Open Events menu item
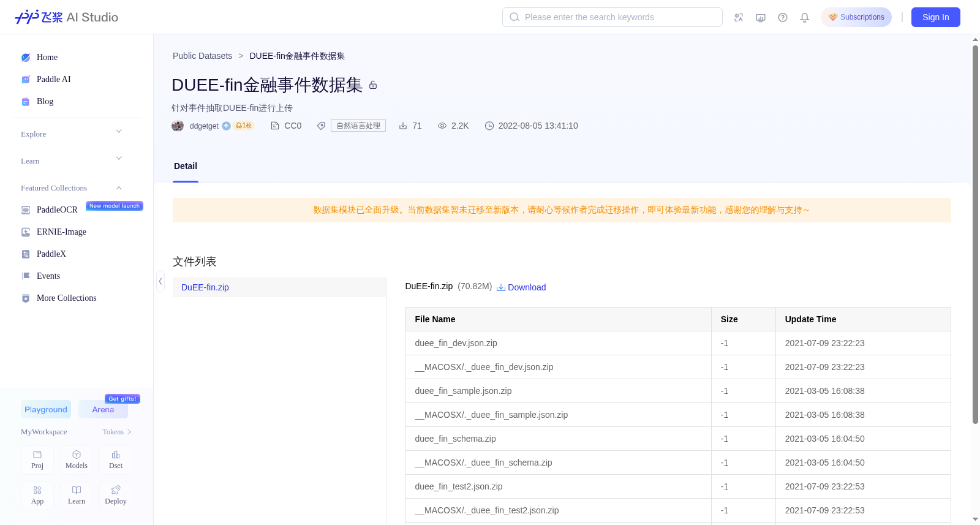Screen dimensions: 980x525 [48, 276]
